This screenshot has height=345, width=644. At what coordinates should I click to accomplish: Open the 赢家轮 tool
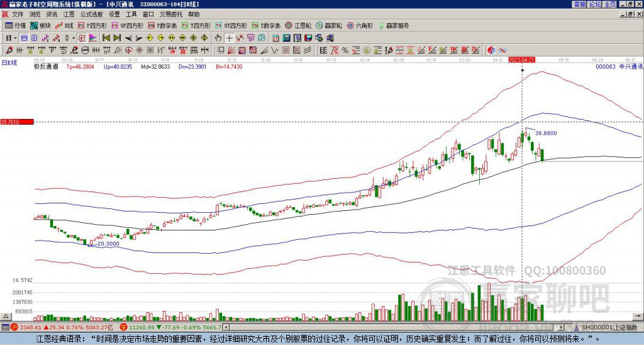point(329,25)
